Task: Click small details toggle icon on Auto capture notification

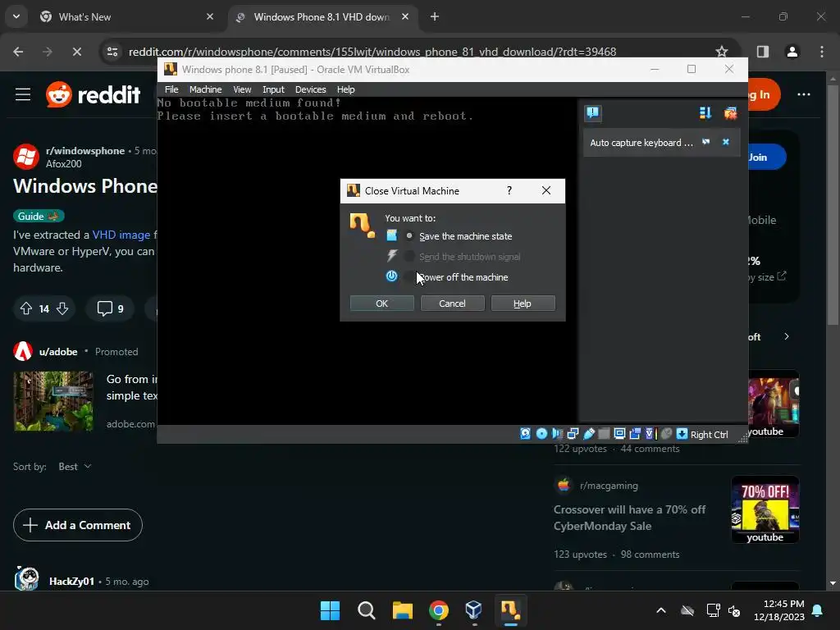Action: click(706, 142)
